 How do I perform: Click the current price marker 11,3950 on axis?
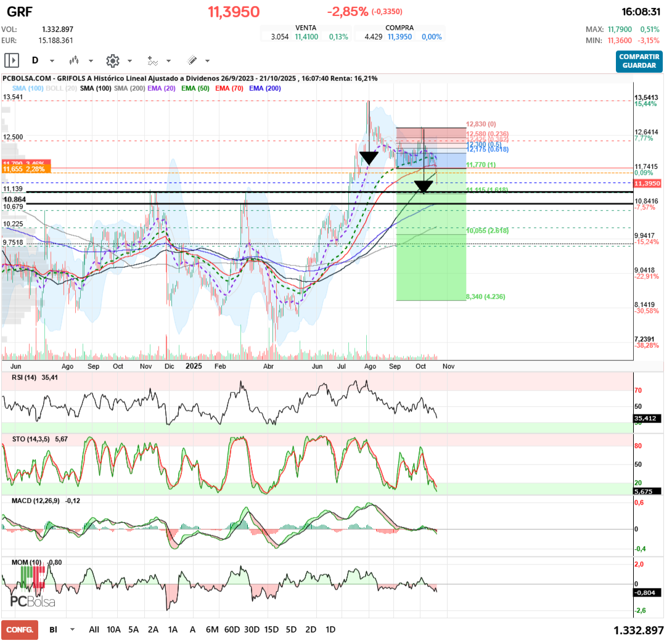pyautogui.click(x=648, y=183)
